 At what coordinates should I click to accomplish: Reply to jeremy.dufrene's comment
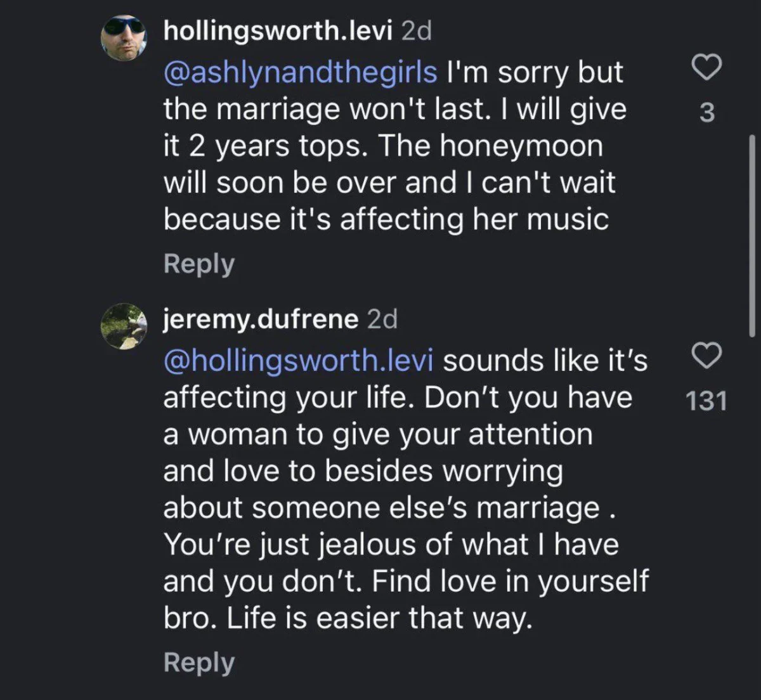pyautogui.click(x=198, y=662)
